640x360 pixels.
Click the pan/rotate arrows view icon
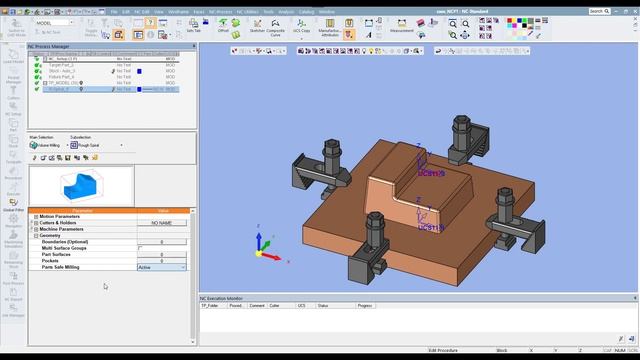[465, 36]
